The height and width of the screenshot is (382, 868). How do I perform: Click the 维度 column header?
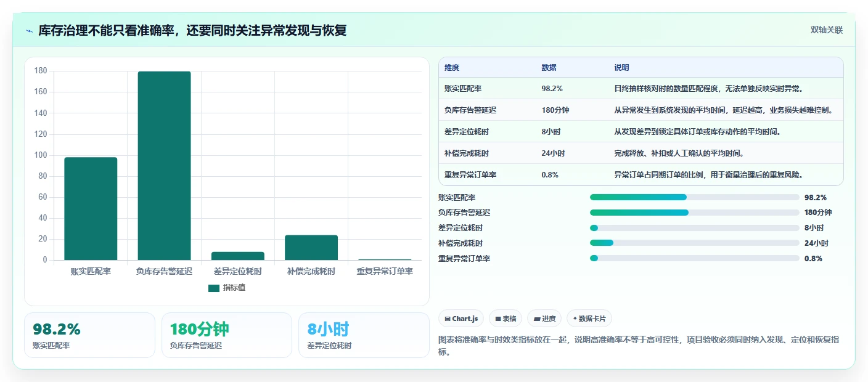(452, 68)
